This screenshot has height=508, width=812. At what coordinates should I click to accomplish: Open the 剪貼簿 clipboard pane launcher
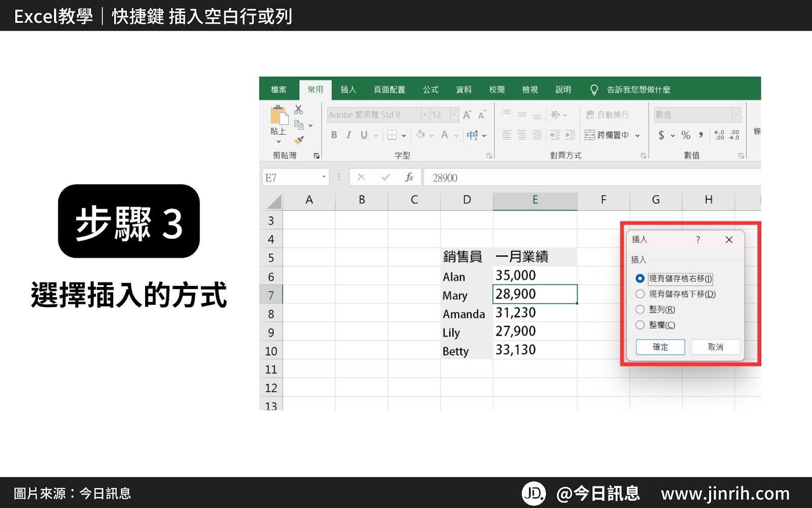[316, 156]
